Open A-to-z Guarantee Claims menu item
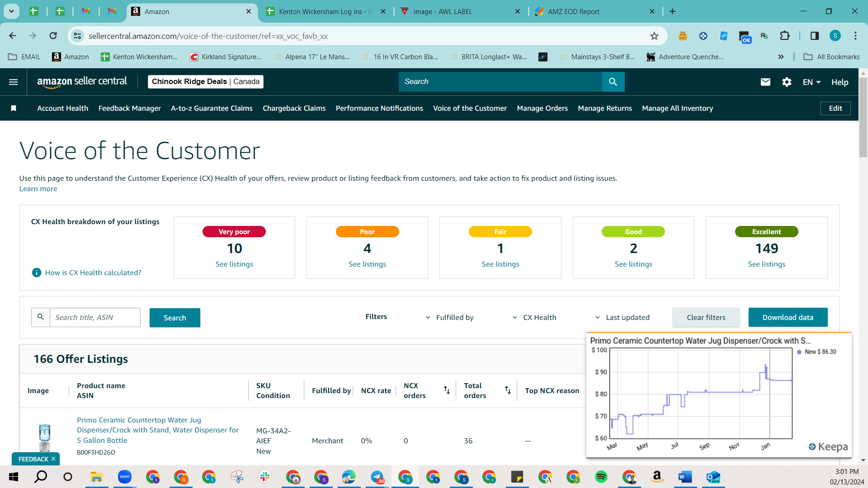This screenshot has width=868, height=488. click(x=212, y=108)
